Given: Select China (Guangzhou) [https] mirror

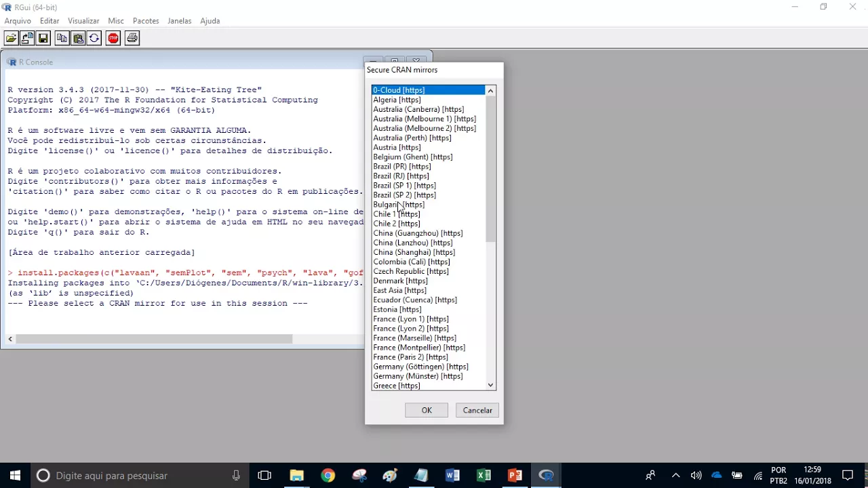Looking at the screenshot, I should tap(428, 233).
